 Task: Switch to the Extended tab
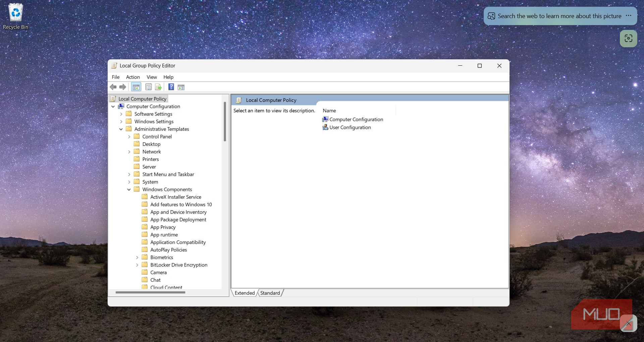pos(245,293)
